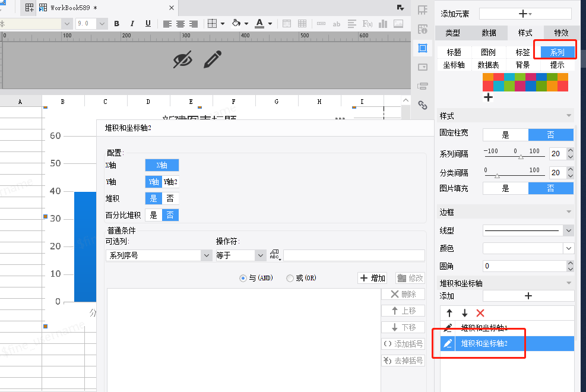586x392 pixels.
Task: Edit 堆积和坐标轴1 via pencil icon
Action: pos(448,328)
